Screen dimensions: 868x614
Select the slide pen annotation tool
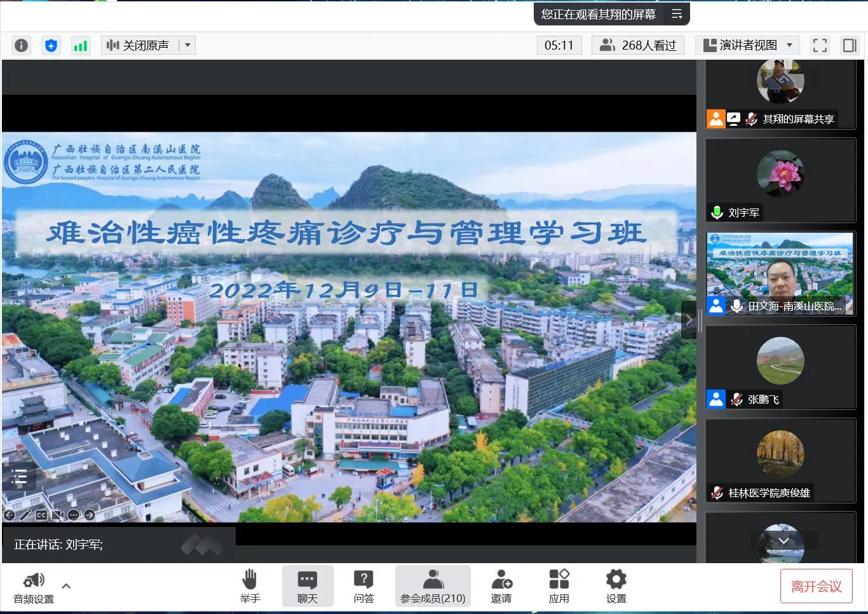tap(25, 515)
